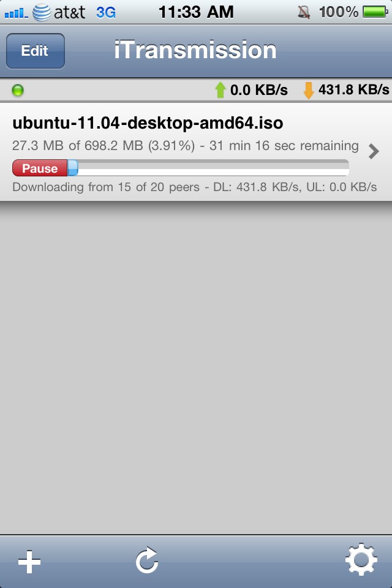Tap the peers status line text
Image resolution: width=392 pixels, height=588 pixels.
coord(194,187)
